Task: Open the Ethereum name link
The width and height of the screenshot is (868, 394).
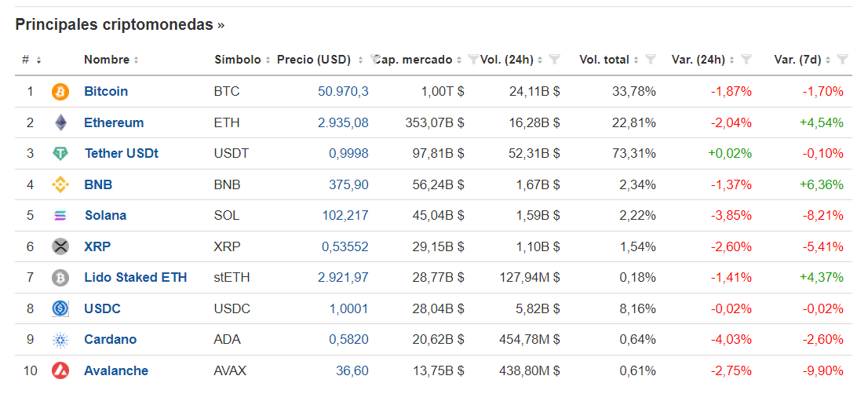Action: coord(114,122)
